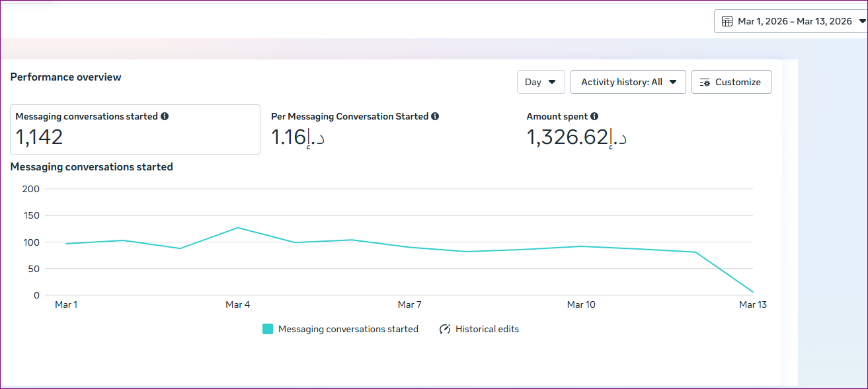
Task: Click the Mar 1, 2026 – Mar 13, 2026 text
Action: [795, 21]
